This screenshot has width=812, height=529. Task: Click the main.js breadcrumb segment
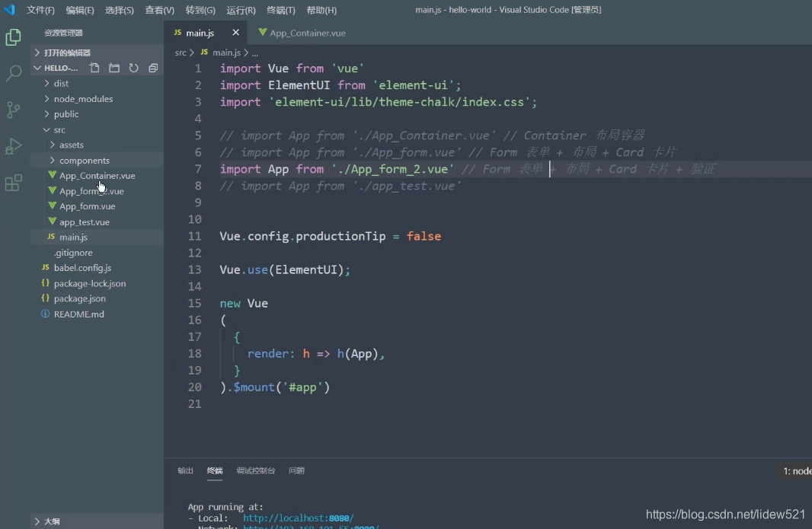[226, 53]
